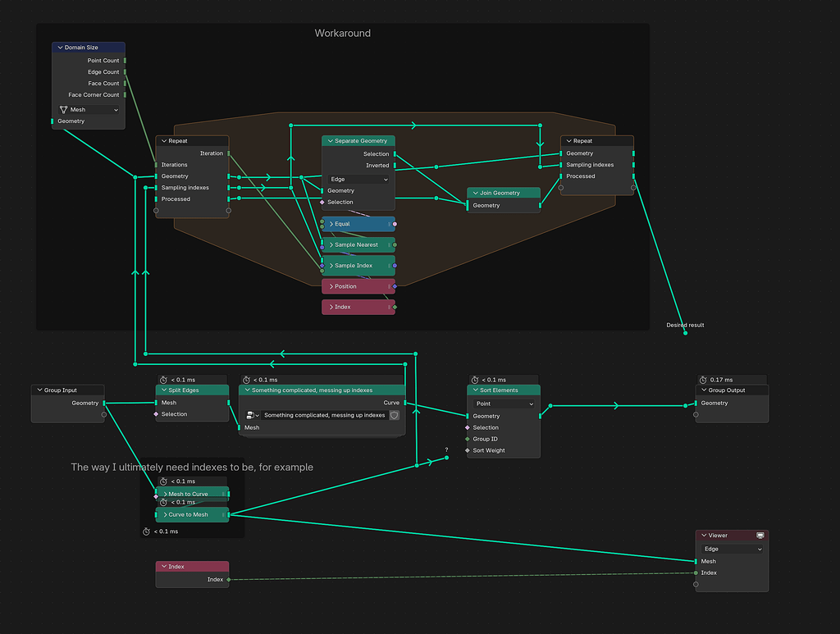Screen dimensions: 840x634
Task: Open the Mesh component dropdown in Domain Size
Action: pos(89,109)
